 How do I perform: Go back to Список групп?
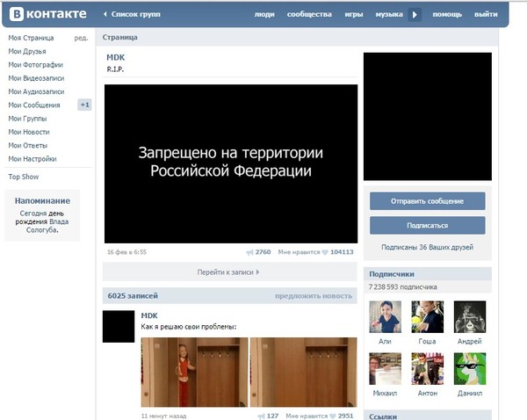pos(132,14)
